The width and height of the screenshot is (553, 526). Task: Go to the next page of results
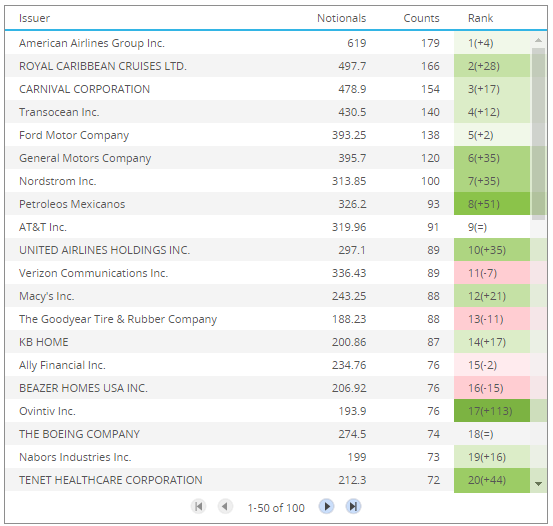pos(327,507)
